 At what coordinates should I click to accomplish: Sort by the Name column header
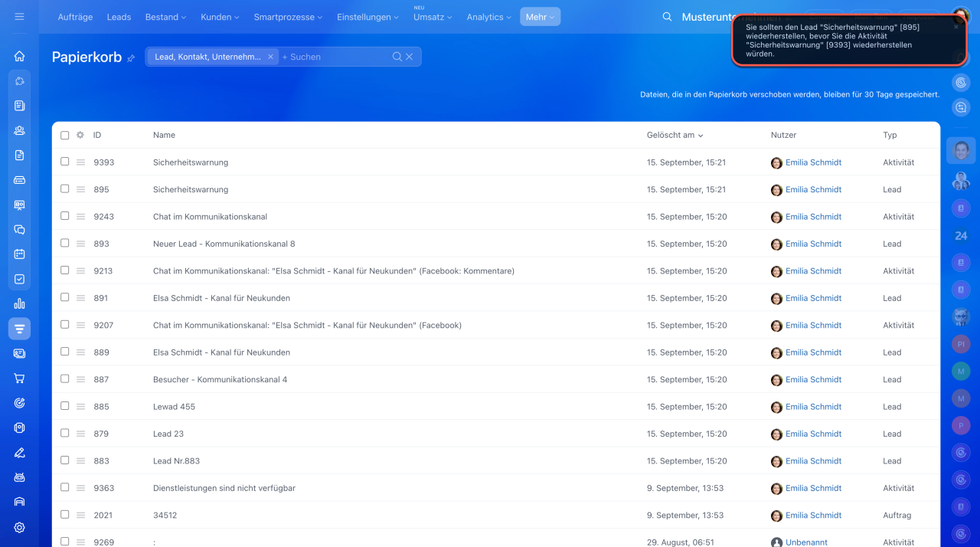tap(164, 135)
